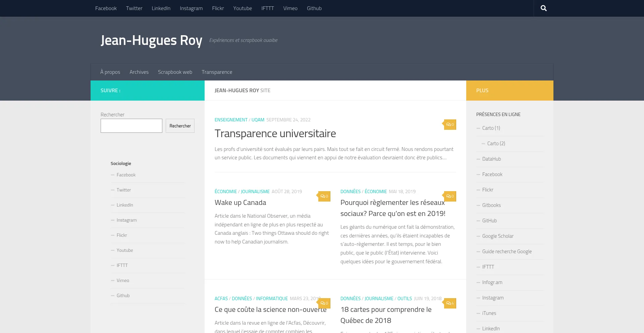Click Instagram under Sociologie sidebar list
Image resolution: width=644 pixels, height=333 pixels.
[x=126, y=220]
